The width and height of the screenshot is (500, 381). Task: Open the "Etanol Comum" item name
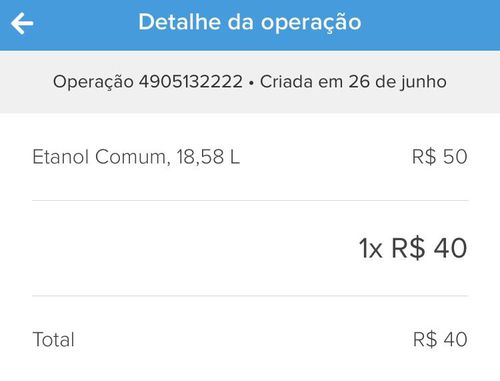pyautogui.click(x=99, y=157)
